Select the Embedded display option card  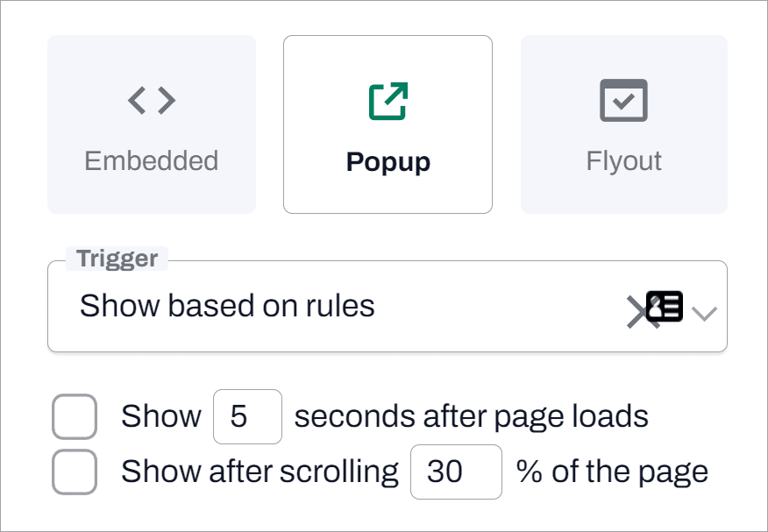point(151,124)
